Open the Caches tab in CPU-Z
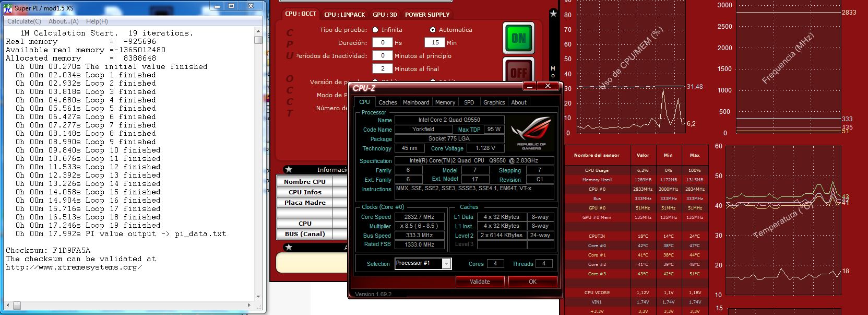This screenshot has height=315, width=868. pyautogui.click(x=388, y=102)
